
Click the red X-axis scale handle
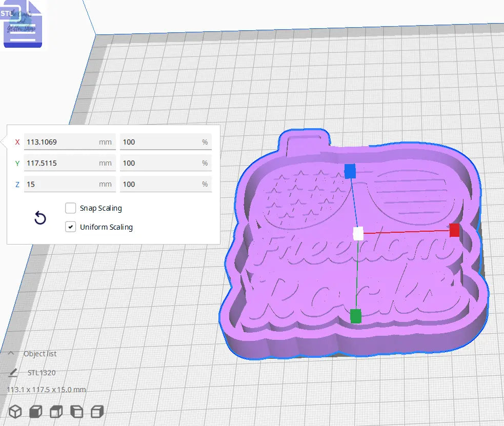(x=454, y=231)
